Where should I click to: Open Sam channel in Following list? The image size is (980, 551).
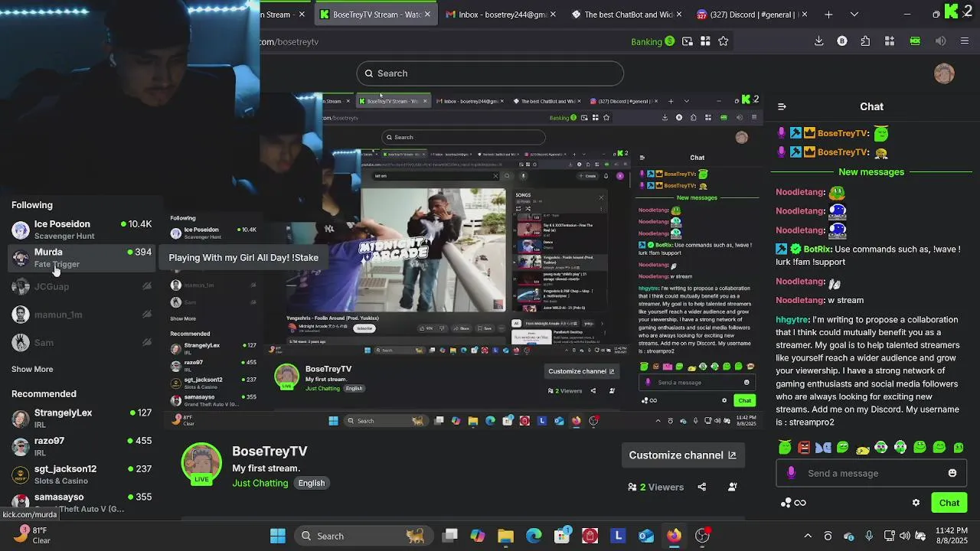coord(81,343)
